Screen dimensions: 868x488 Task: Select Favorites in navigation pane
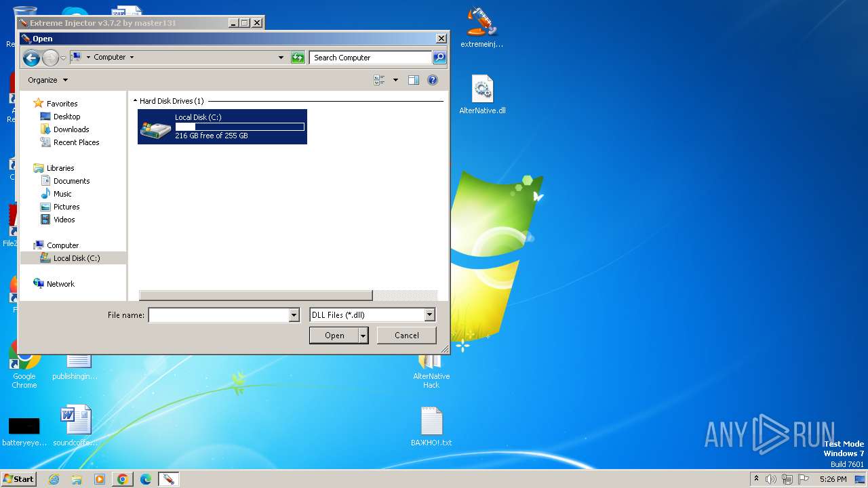click(x=62, y=104)
